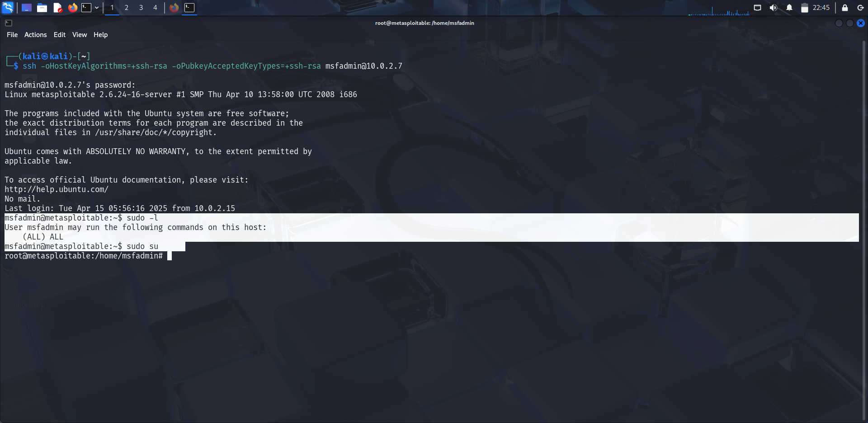Maximize the terminal window

850,23
